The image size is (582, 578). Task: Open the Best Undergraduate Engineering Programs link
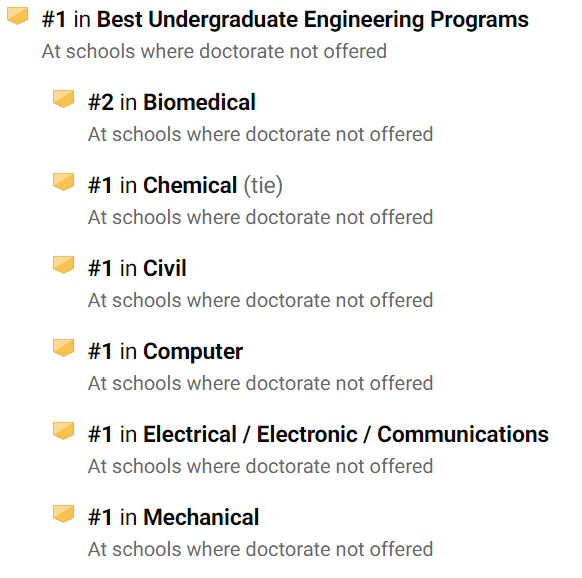313,20
